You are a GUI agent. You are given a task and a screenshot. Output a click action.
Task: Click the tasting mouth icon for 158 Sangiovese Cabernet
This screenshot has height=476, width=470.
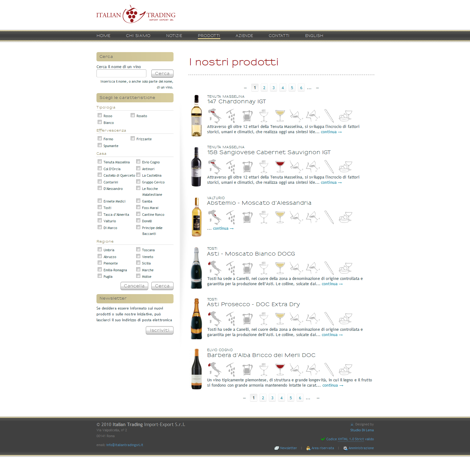click(313, 167)
